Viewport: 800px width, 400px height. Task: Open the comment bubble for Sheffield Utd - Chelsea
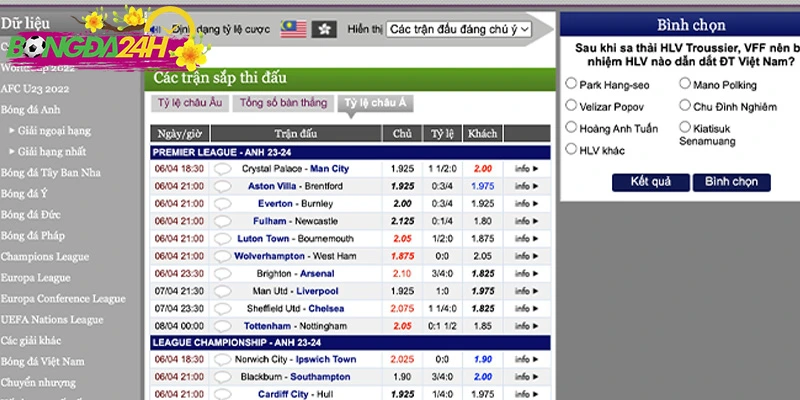point(222,309)
